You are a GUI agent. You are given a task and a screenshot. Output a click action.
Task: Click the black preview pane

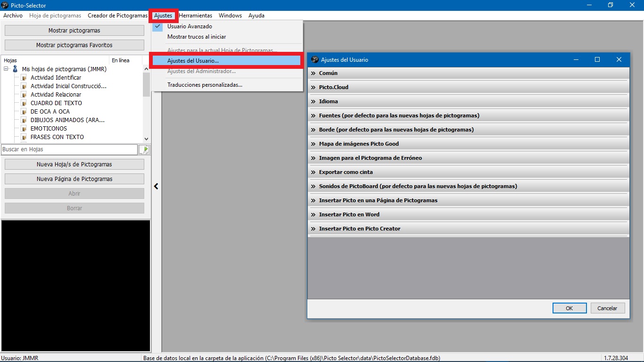click(75, 286)
